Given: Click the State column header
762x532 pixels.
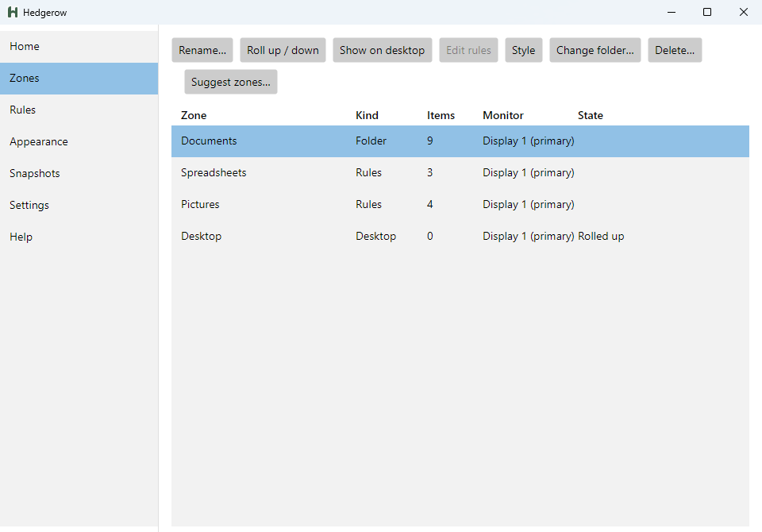Looking at the screenshot, I should pos(590,115).
